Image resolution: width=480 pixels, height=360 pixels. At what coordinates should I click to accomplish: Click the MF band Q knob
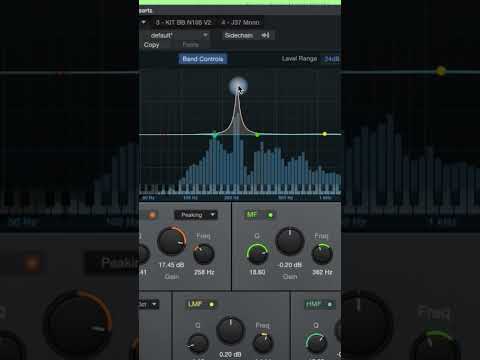point(257,254)
